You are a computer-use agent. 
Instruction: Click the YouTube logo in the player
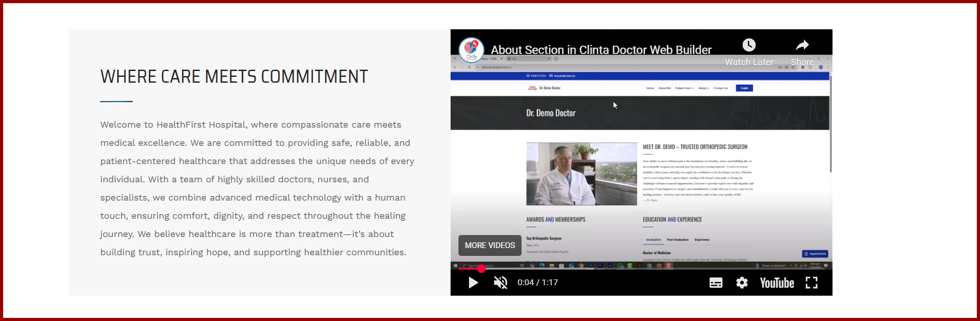tap(776, 282)
